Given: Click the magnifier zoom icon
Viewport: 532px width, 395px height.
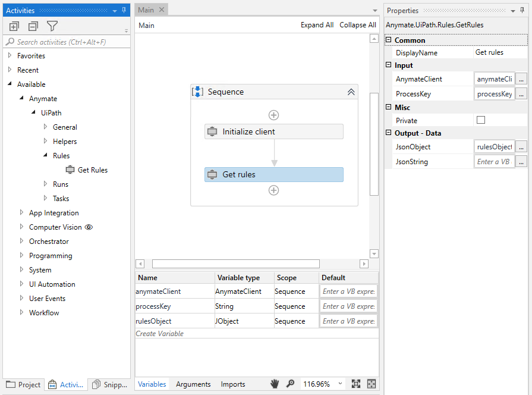Looking at the screenshot, I should 290,384.
